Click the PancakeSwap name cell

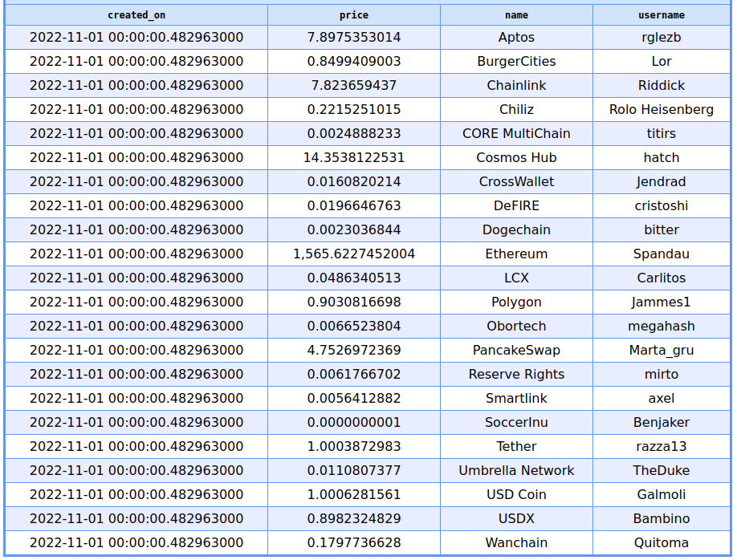[x=516, y=351]
